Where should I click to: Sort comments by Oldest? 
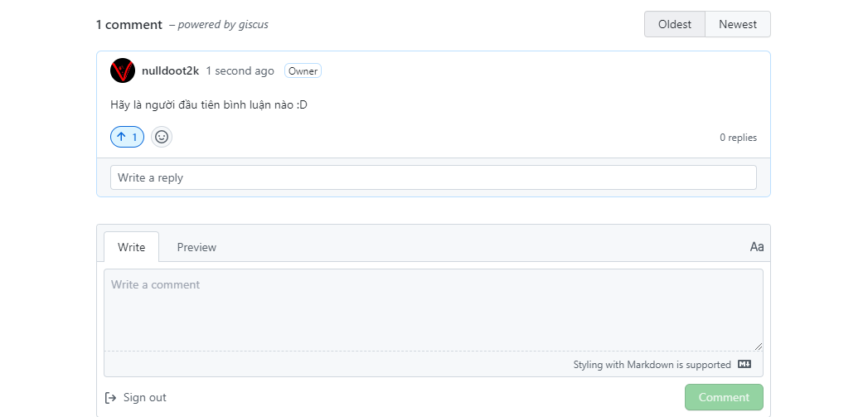pos(675,24)
